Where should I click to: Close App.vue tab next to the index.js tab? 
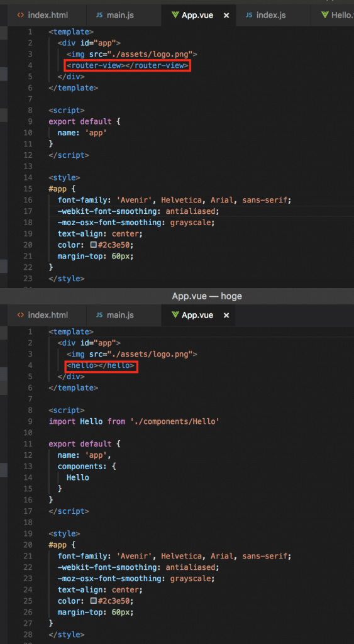(226, 16)
